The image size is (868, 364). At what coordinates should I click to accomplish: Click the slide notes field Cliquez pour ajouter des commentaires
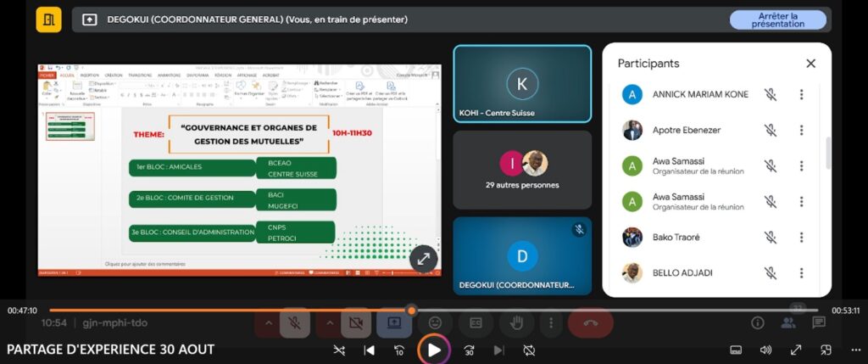coord(146,264)
